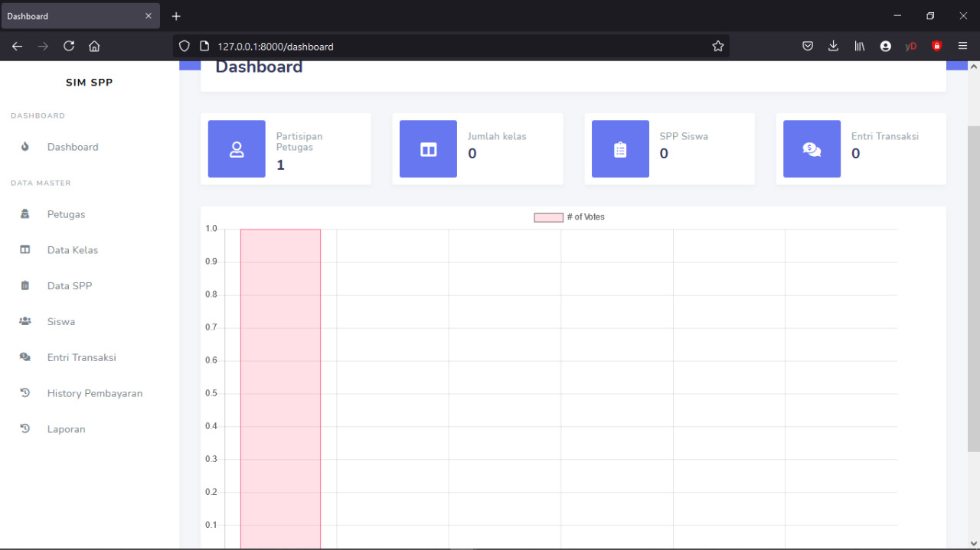Click the SPP Siswa clipboard icon
This screenshot has width=980, height=550.
tap(620, 149)
